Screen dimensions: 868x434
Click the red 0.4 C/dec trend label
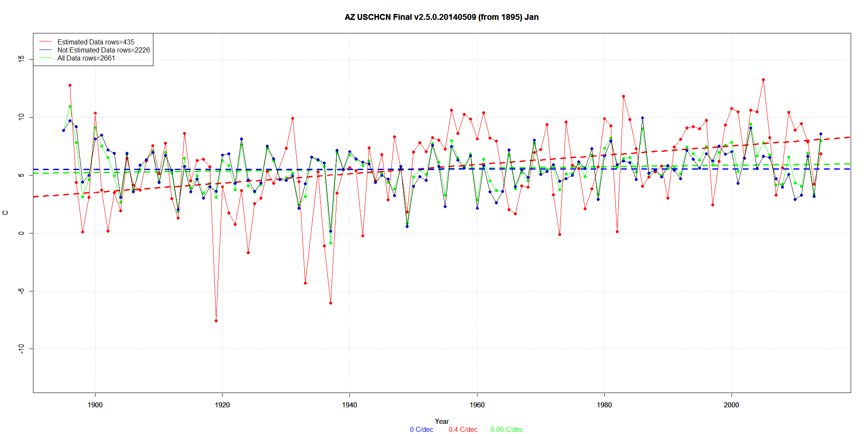(x=463, y=429)
